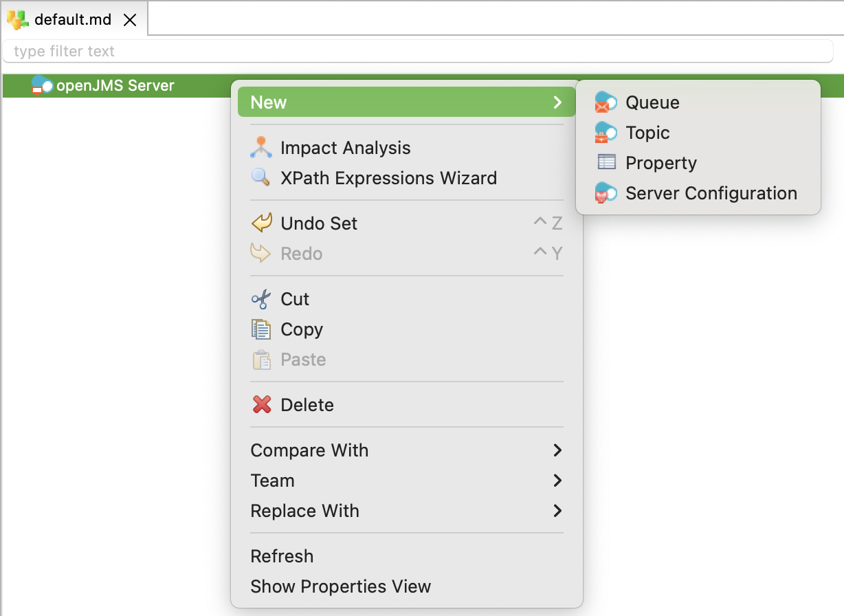Click the Undo Set arrow icon
The width and height of the screenshot is (844, 616).
[x=262, y=222]
